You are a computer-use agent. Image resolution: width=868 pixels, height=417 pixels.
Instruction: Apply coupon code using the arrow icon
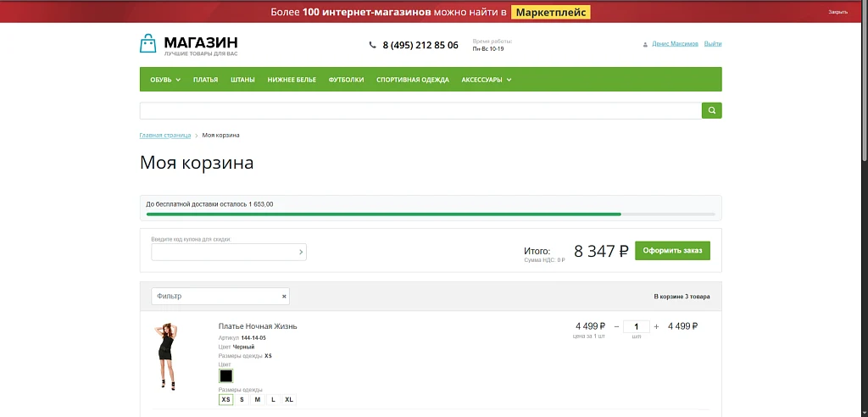click(x=301, y=252)
